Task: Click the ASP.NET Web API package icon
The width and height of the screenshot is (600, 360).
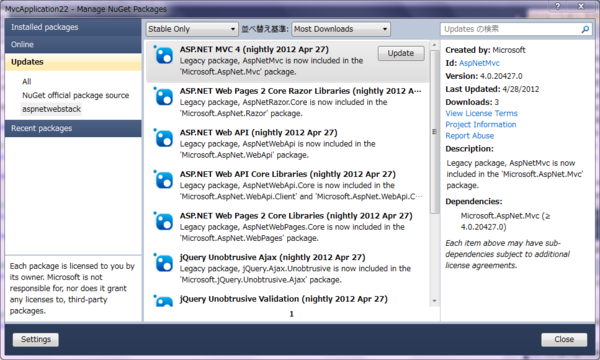Action: [163, 139]
